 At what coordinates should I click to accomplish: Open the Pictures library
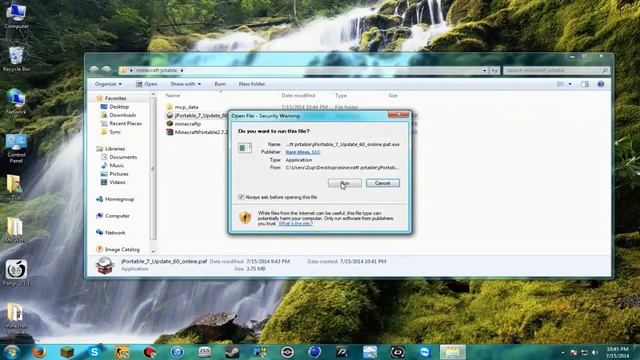coord(119,174)
